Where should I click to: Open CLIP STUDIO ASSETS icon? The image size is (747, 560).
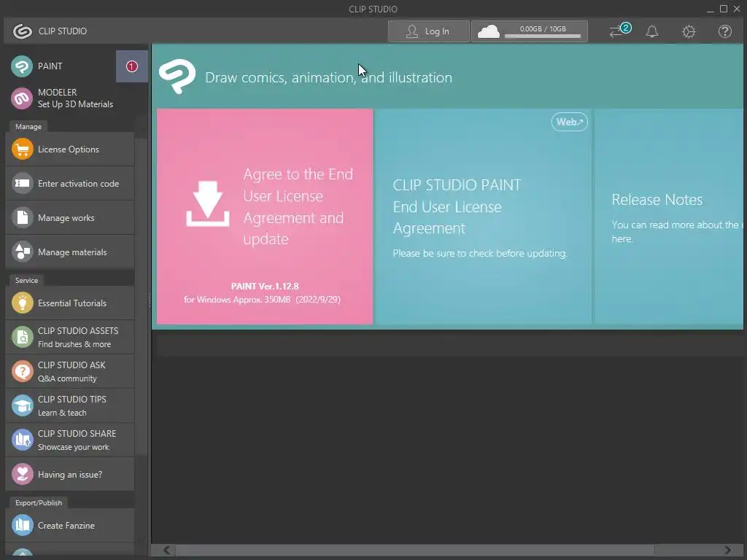pyautogui.click(x=22, y=337)
